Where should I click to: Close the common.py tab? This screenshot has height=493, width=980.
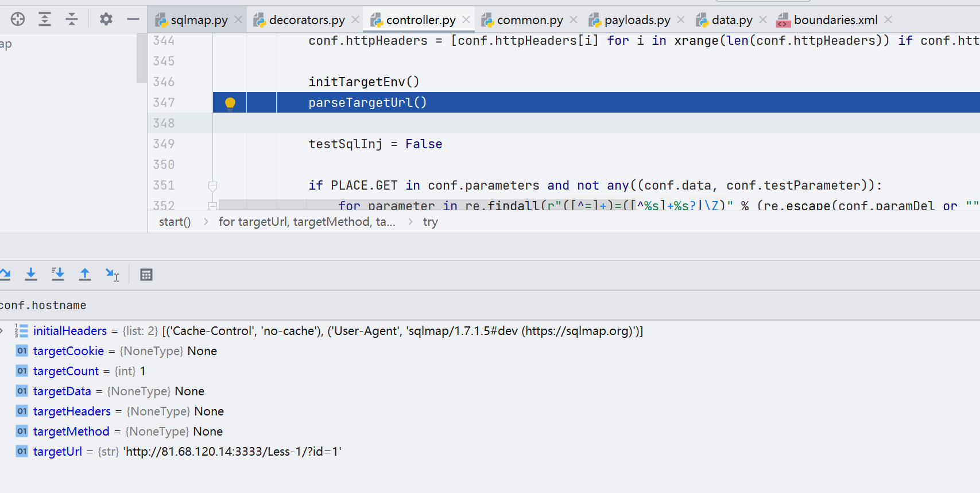574,20
